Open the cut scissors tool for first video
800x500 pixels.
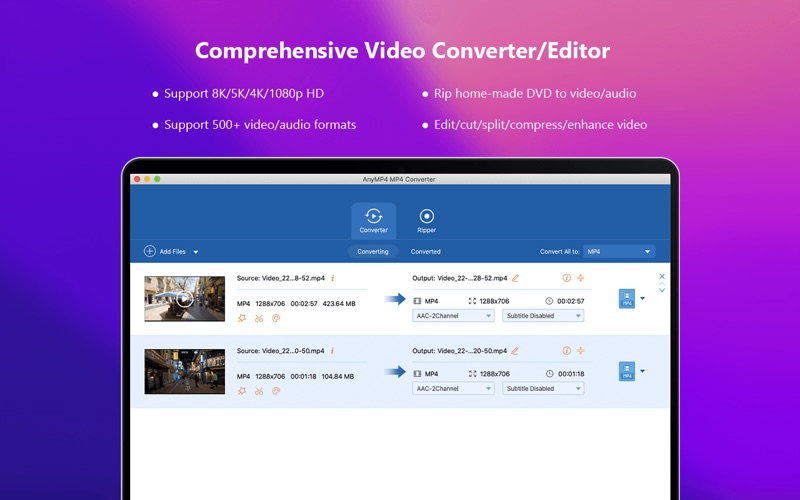point(259,318)
